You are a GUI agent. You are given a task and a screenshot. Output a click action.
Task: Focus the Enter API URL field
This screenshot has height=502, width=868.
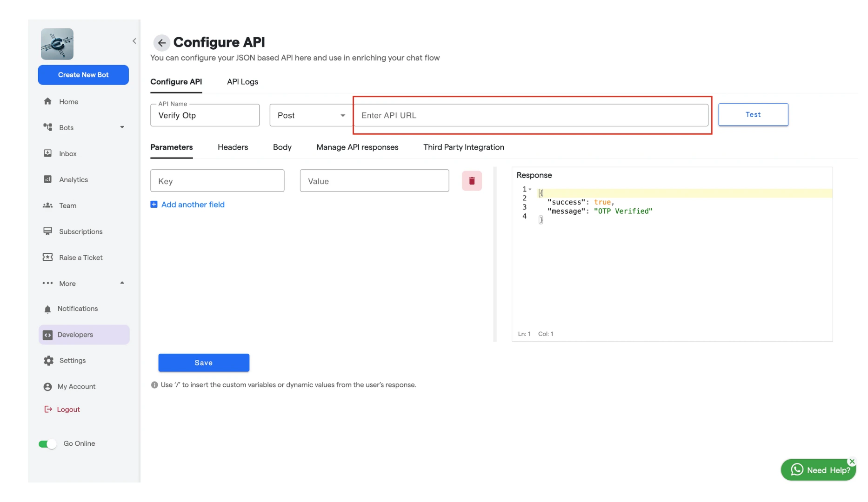(531, 115)
